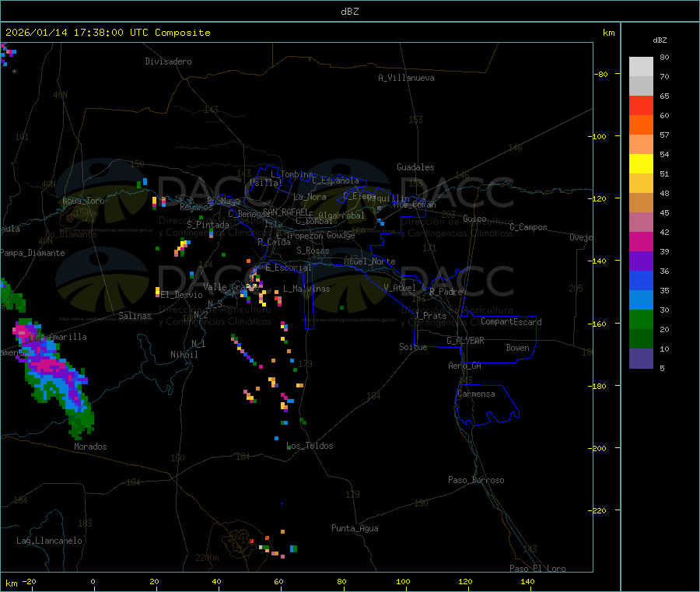Image resolution: width=700 pixels, height=592 pixels.
Task: Click the Bowen location label
Action: click(x=517, y=348)
